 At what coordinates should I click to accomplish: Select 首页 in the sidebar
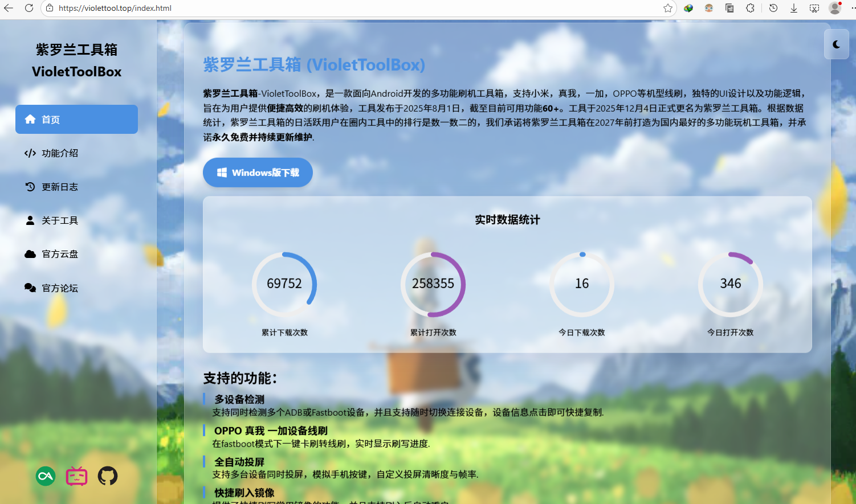coord(76,120)
